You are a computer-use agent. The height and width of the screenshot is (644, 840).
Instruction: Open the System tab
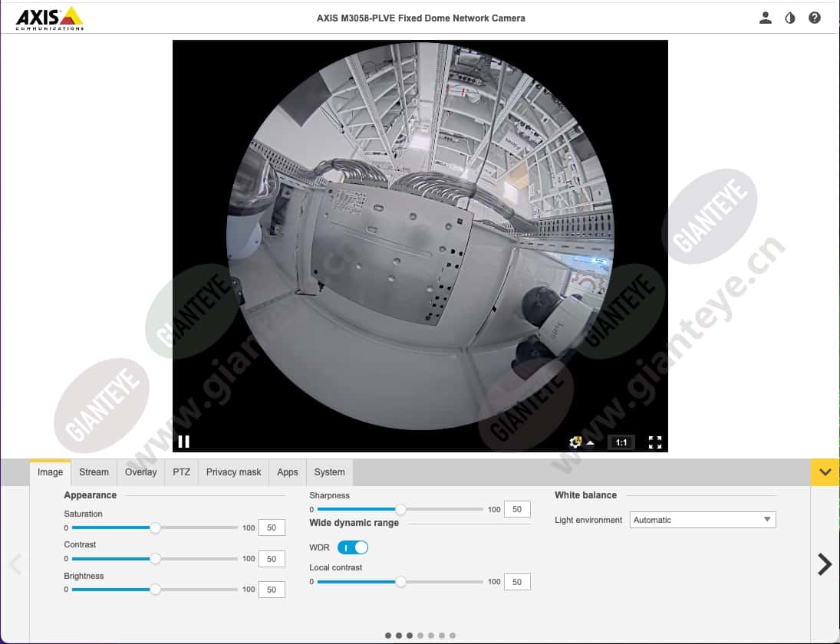point(329,472)
